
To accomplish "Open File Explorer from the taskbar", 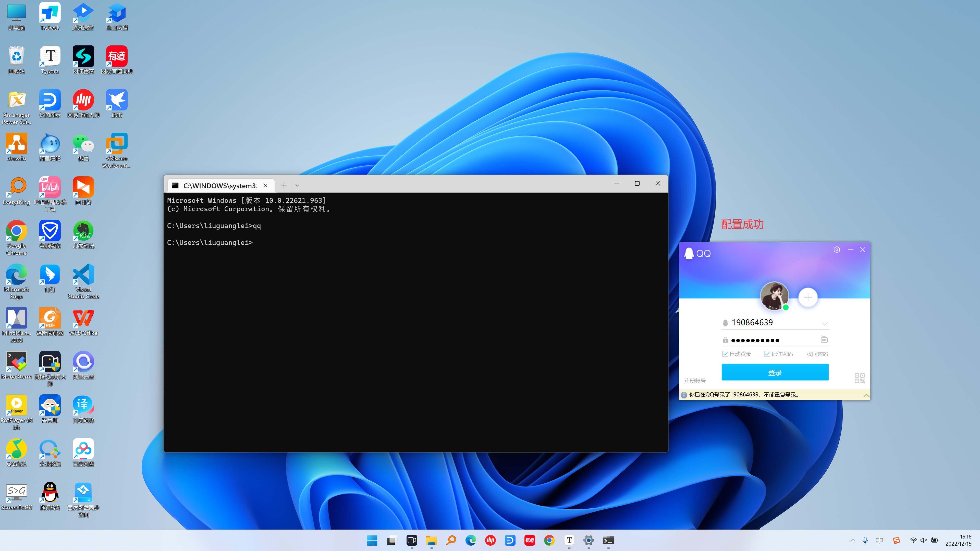I will (431, 540).
